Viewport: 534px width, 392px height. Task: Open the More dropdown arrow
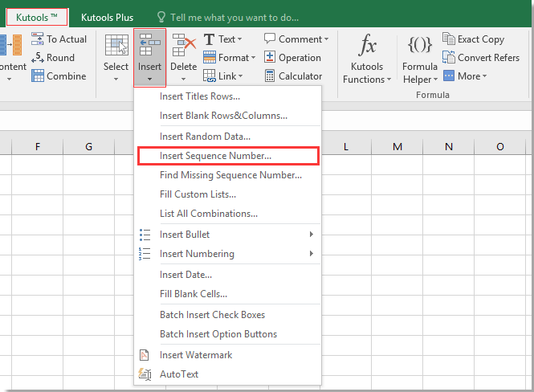click(484, 76)
